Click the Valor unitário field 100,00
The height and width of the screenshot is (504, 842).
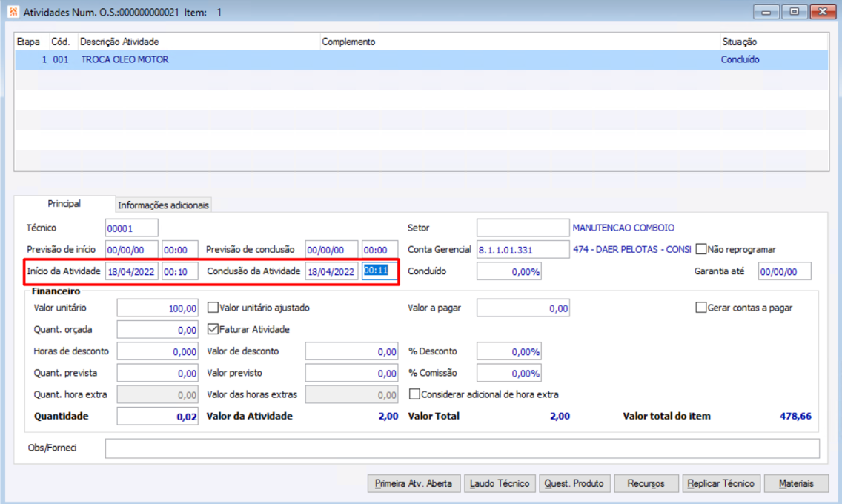pyautogui.click(x=157, y=308)
